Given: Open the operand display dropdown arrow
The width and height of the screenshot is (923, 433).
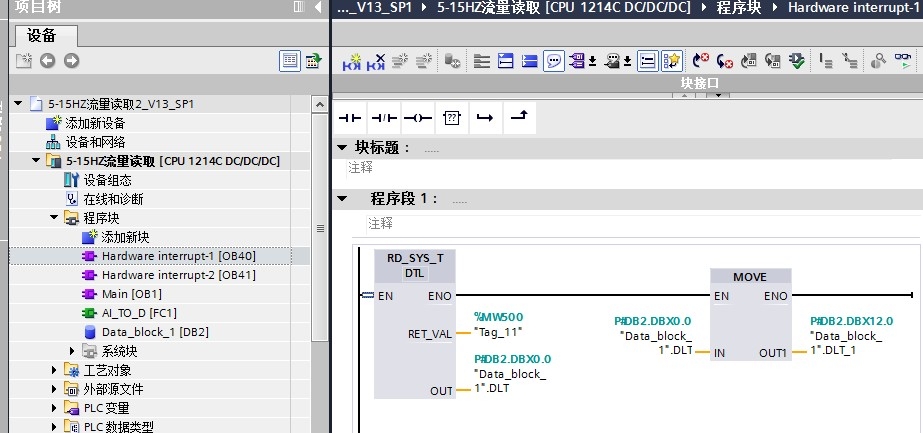Looking at the screenshot, I should pyautogui.click(x=593, y=61).
